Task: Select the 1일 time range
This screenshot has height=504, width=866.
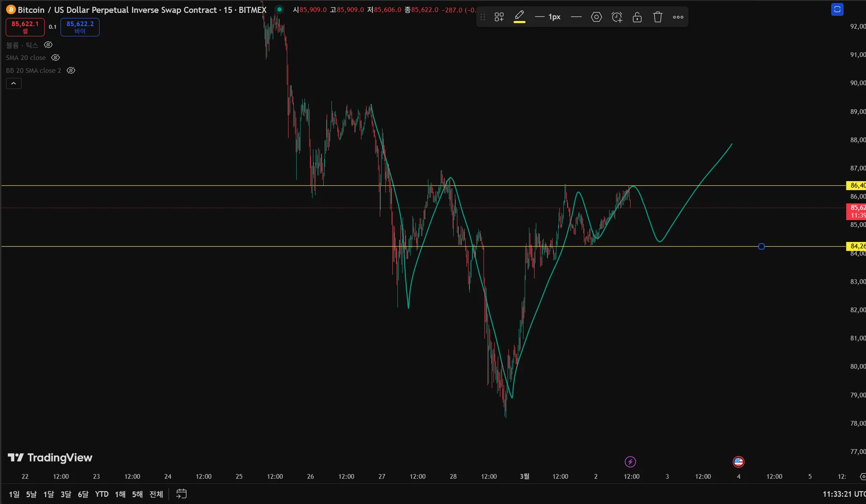Action: pos(14,494)
